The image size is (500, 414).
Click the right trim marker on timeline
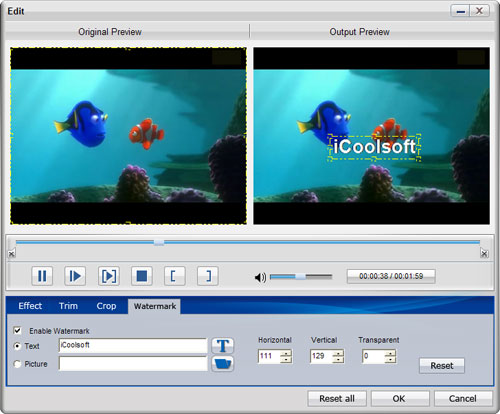[484, 254]
